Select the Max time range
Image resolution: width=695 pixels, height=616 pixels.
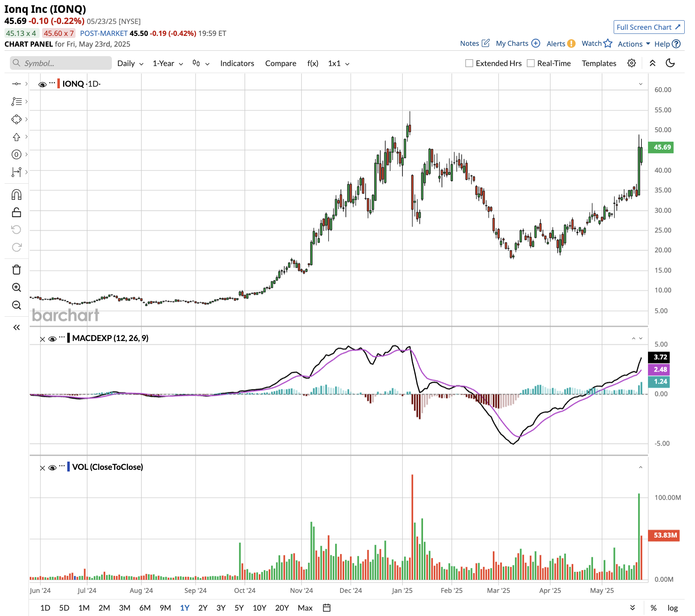[x=305, y=608]
